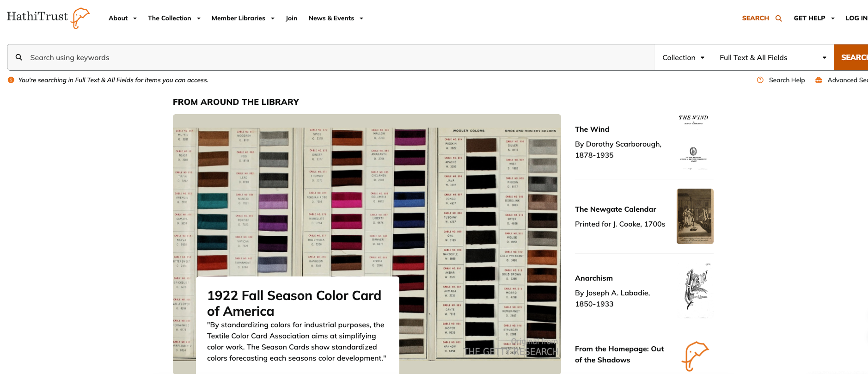Click the "Printed for J. Cooke, 1700s" text
Image resolution: width=868 pixels, height=374 pixels.
pyautogui.click(x=620, y=224)
